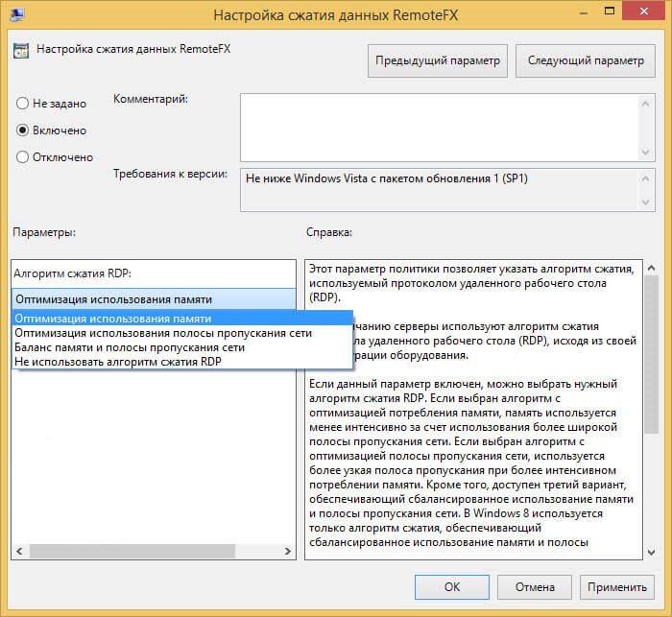Click the help pane vertical scrollbar thumb
The height and width of the screenshot is (617, 672).
(x=652, y=355)
